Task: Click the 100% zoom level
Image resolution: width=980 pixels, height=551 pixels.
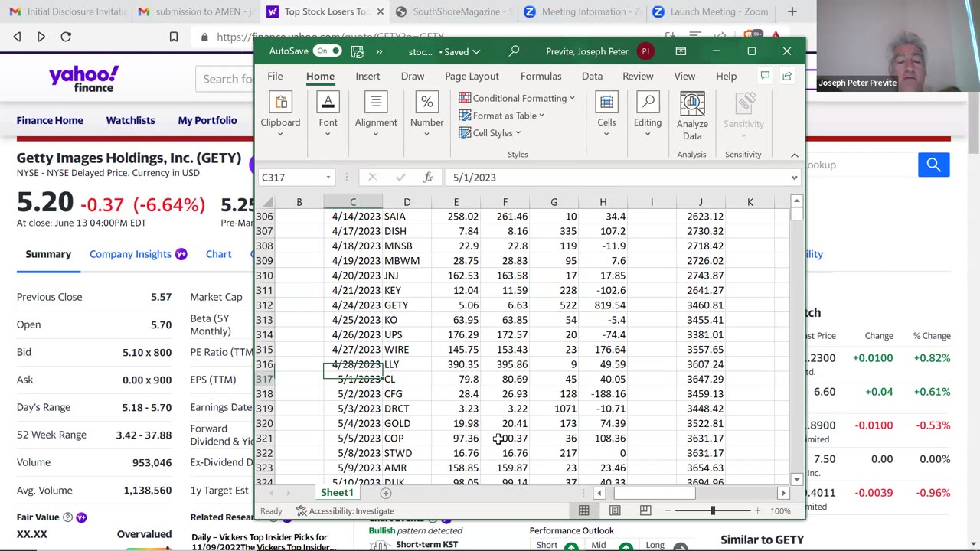Action: point(780,510)
